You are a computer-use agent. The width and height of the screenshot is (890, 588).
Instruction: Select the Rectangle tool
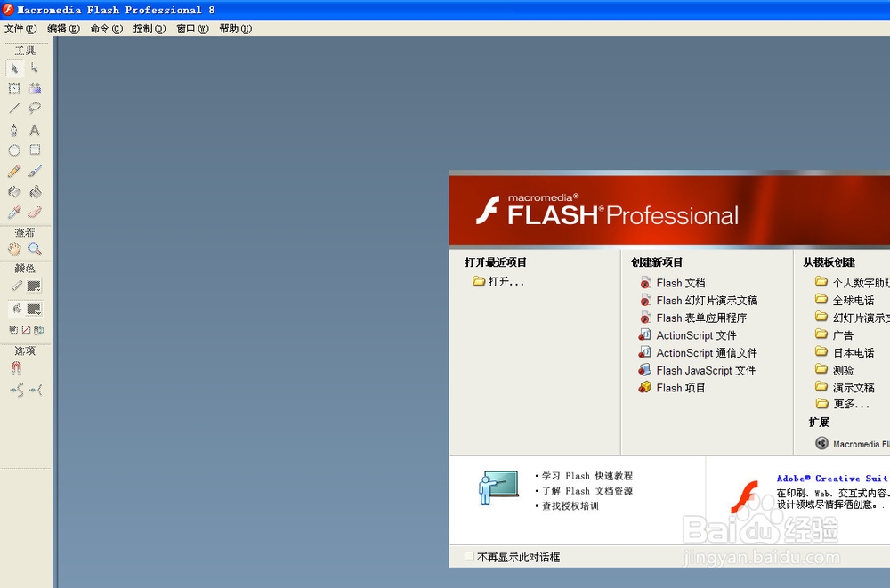pyautogui.click(x=35, y=150)
